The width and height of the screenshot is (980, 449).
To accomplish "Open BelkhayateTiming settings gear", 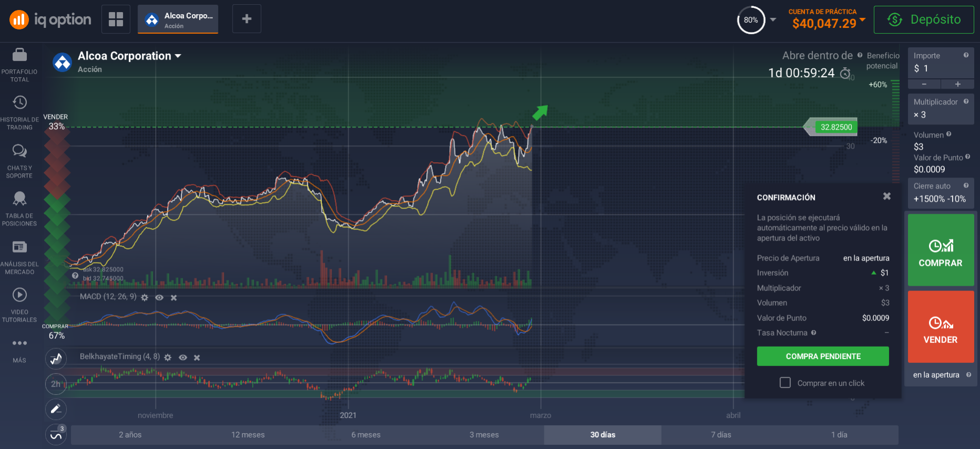I will (168, 358).
